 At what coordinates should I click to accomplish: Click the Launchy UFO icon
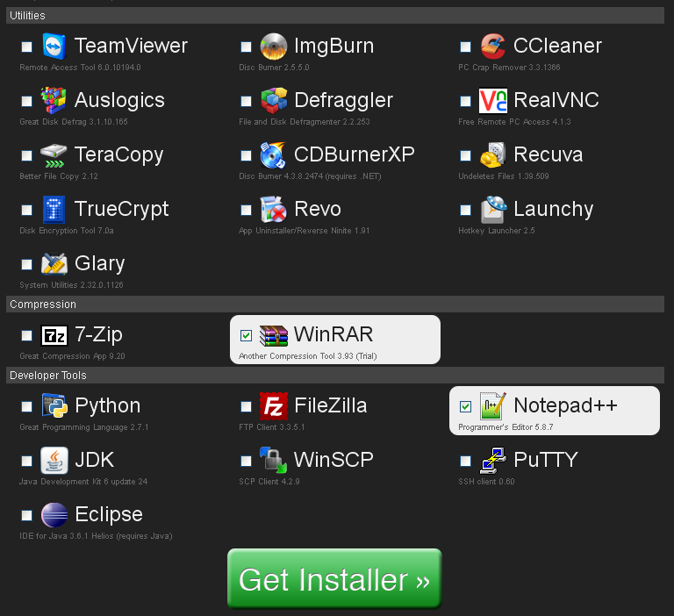[493, 210]
